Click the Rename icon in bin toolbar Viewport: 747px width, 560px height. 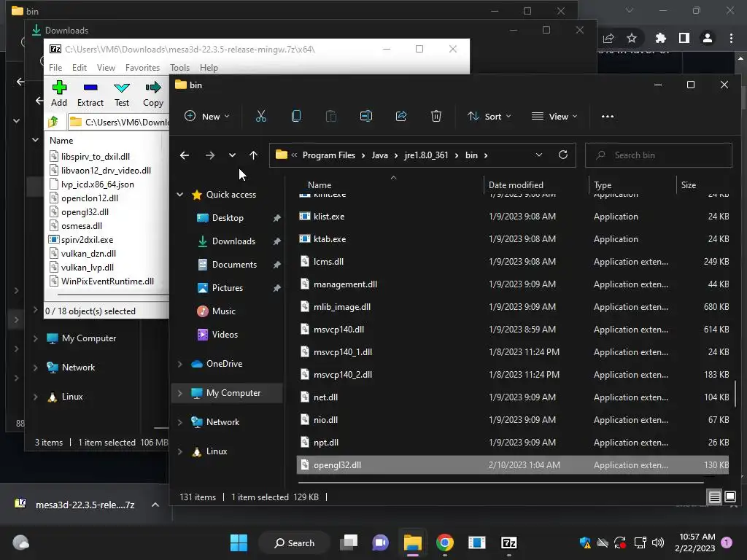[366, 116]
